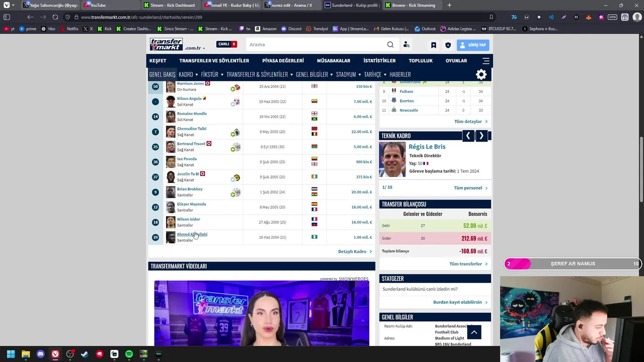Expand TRANSFERLER & SÖYLENTİLER sub-menu dropdown

pos(260,74)
